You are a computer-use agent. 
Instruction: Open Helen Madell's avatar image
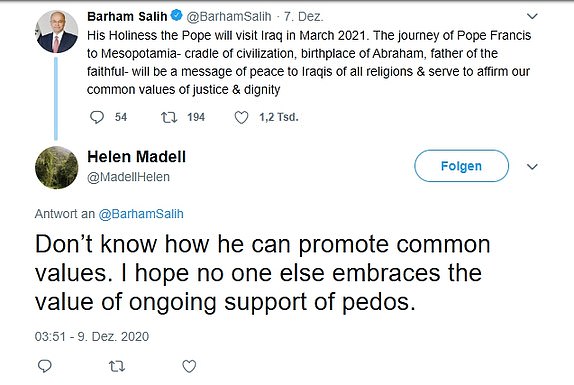click(57, 168)
